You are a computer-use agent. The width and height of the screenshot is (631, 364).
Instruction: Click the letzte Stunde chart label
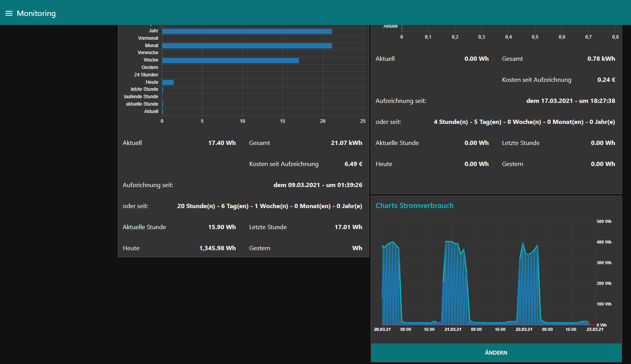[144, 89]
